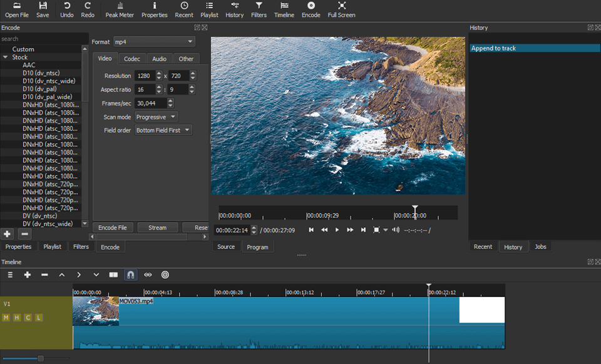601x364 pixels.
Task: Click the Stream button
Action: pos(158,227)
